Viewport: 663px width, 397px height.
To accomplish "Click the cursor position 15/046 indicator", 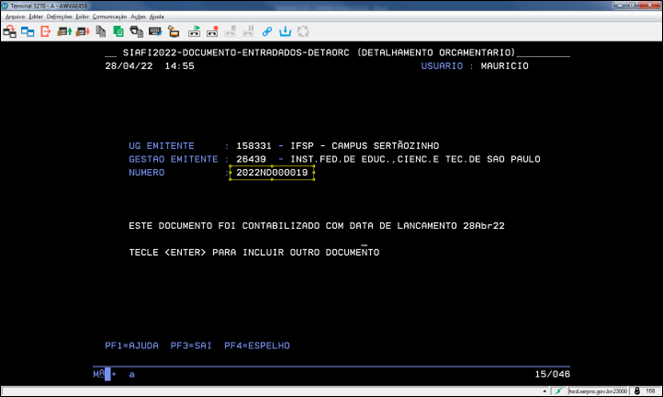I will [552, 374].
